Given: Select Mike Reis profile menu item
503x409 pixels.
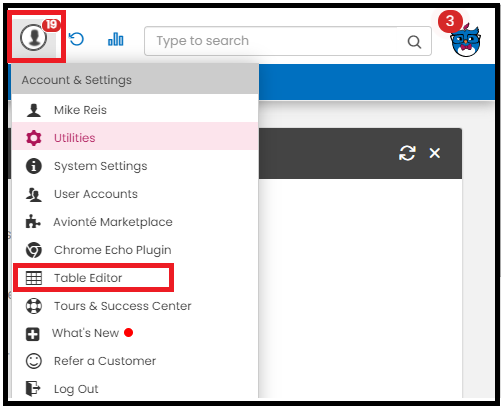Looking at the screenshot, I should [x=135, y=110].
